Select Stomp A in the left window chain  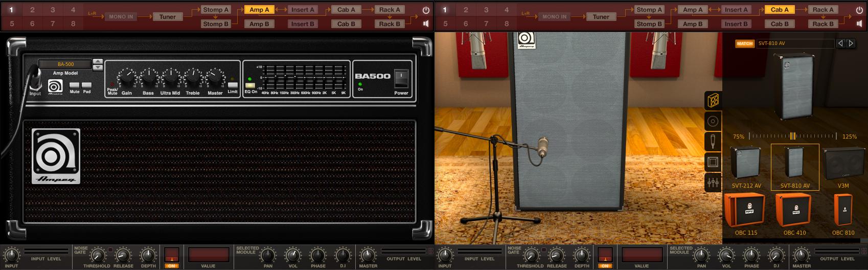(x=216, y=10)
